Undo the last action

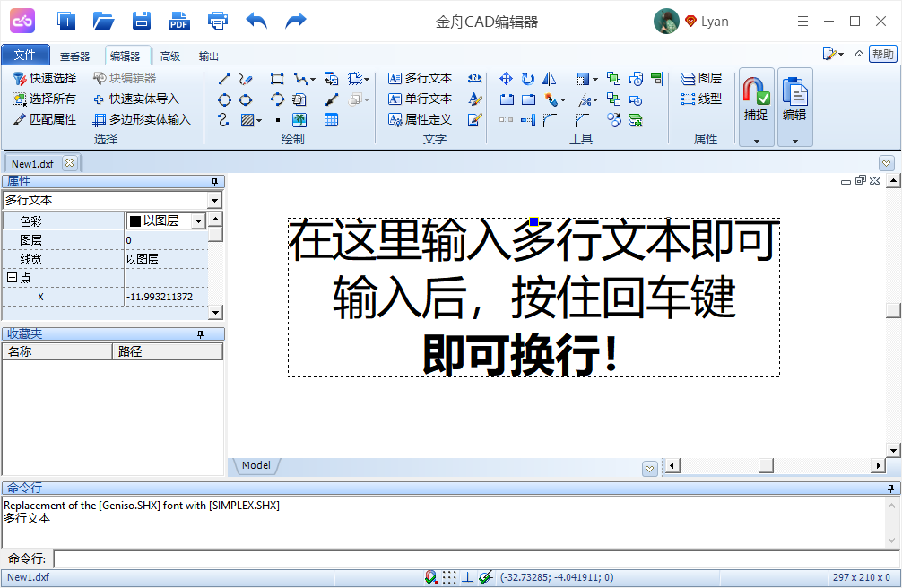[x=256, y=22]
